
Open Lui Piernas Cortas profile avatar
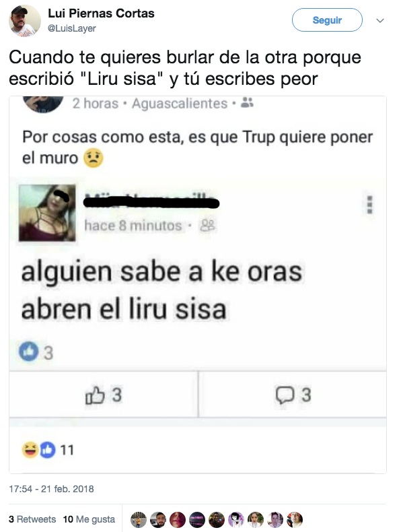click(x=25, y=21)
